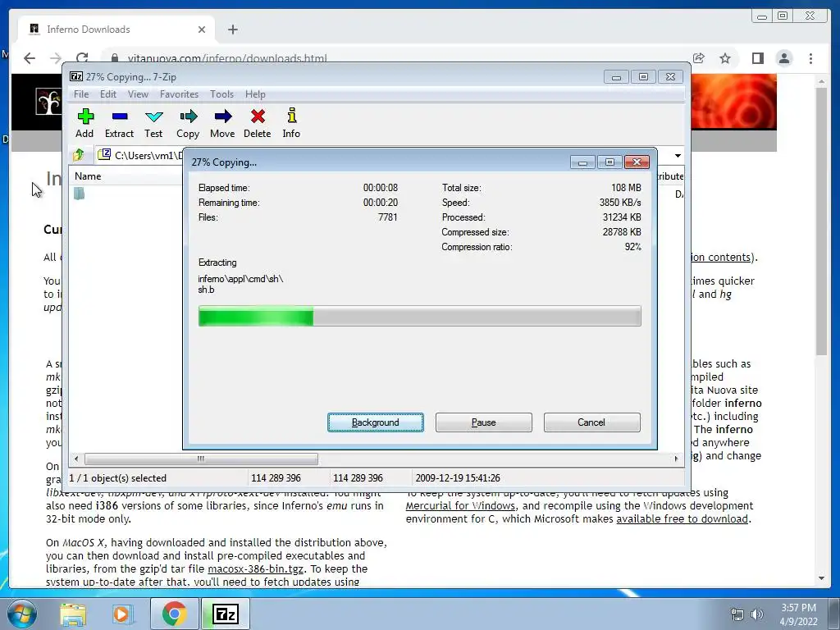Go up one folder level in 7-Zip
The height and width of the screenshot is (630, 840).
point(79,155)
